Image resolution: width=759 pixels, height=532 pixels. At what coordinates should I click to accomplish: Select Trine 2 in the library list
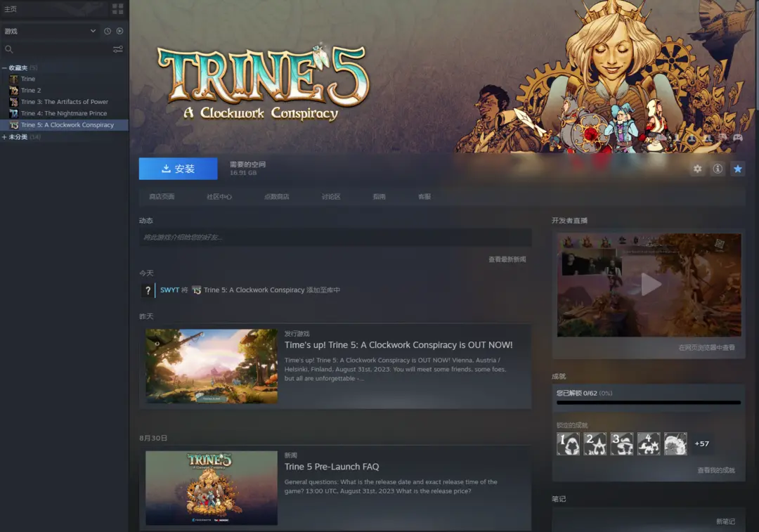[x=31, y=91]
